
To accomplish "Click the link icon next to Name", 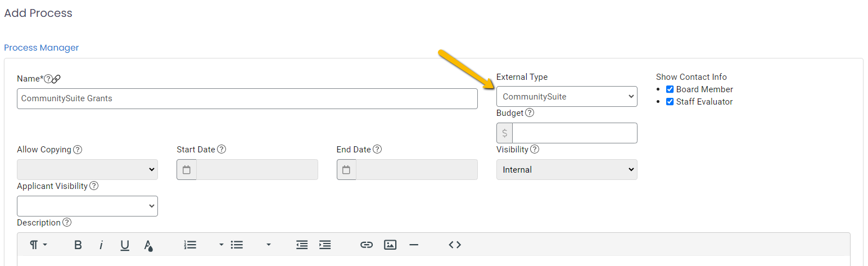I will [x=56, y=79].
